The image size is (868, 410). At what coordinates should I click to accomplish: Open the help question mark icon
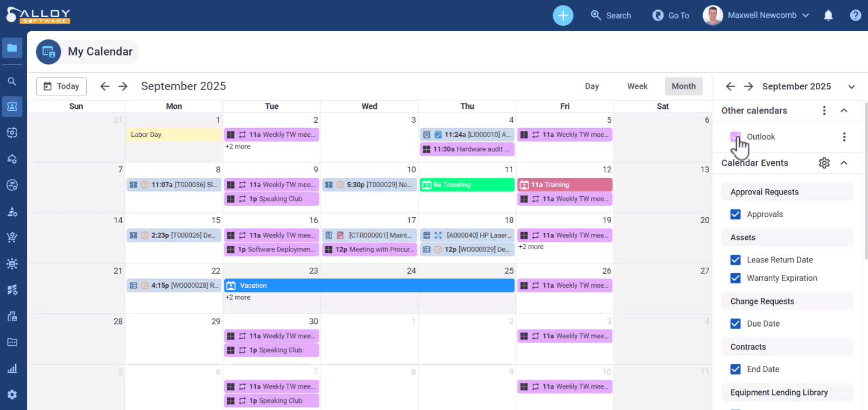[855, 16]
